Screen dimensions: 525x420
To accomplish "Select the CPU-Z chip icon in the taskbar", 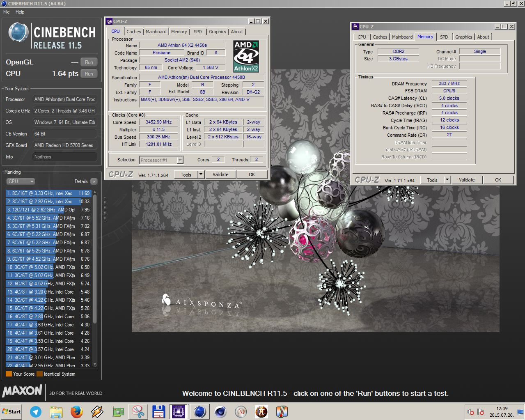I will pyautogui.click(x=179, y=411).
